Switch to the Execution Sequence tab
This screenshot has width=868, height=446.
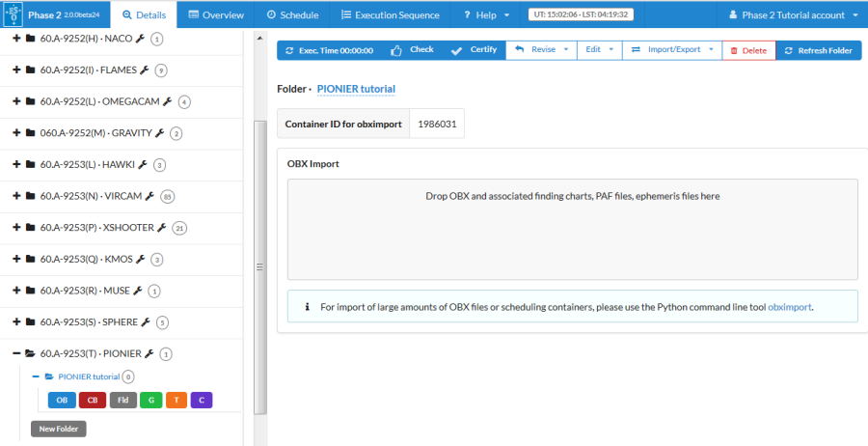(x=390, y=14)
